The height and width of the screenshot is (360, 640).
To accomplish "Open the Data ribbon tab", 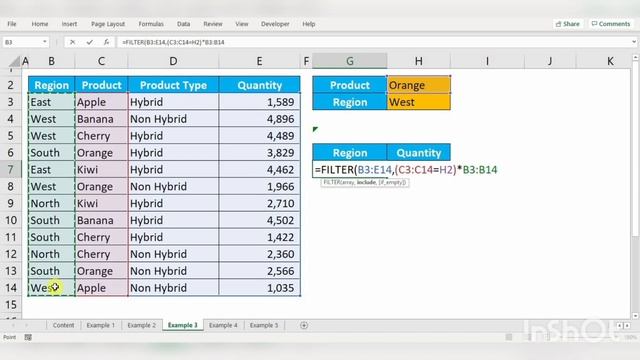I will 183,24.
